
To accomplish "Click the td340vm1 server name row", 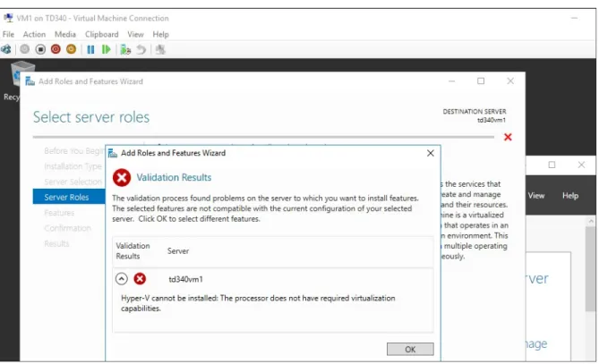I will coord(185,279).
